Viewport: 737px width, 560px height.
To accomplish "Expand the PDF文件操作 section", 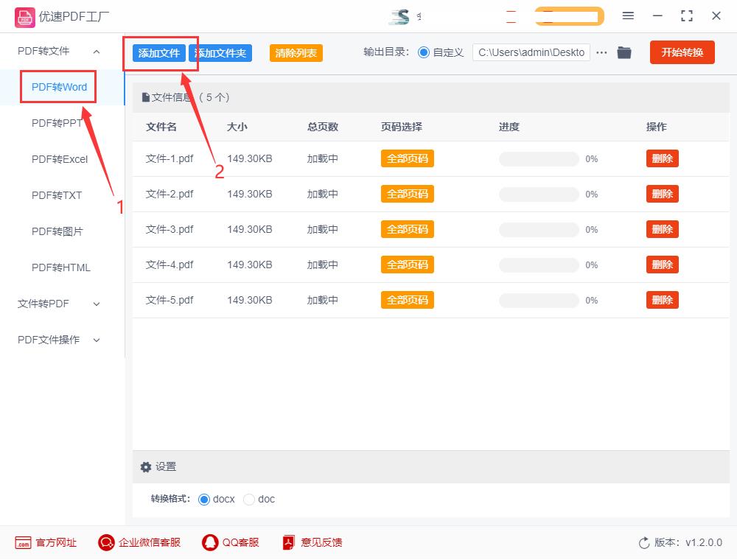I will click(x=97, y=340).
